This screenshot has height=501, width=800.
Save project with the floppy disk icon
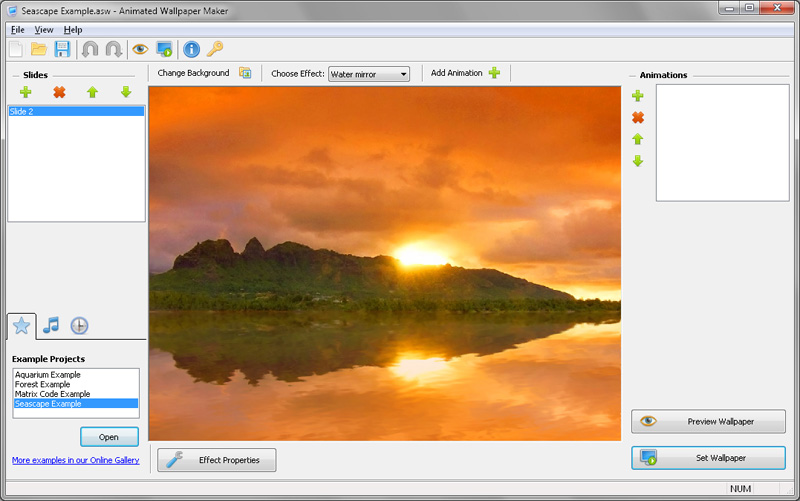point(62,49)
